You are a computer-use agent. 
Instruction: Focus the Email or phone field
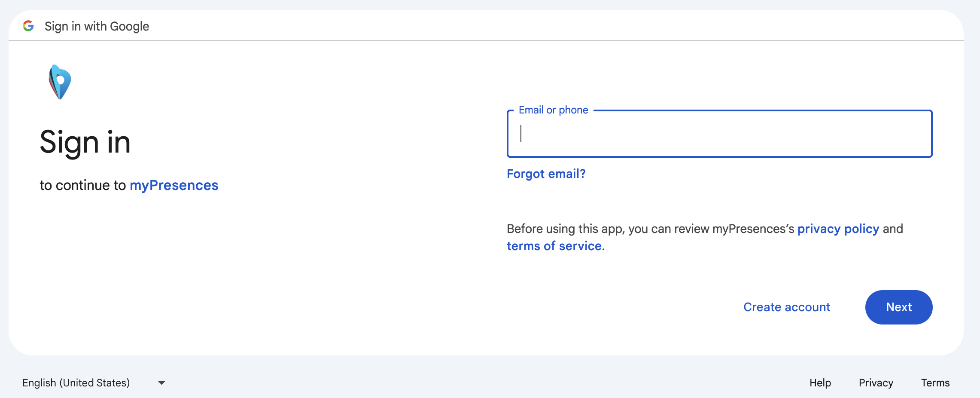click(719, 134)
